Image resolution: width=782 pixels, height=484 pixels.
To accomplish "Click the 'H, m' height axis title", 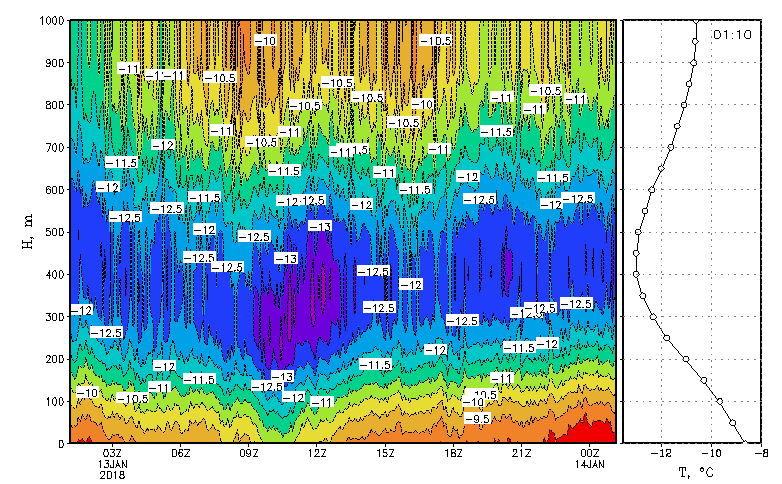I will click(28, 231).
